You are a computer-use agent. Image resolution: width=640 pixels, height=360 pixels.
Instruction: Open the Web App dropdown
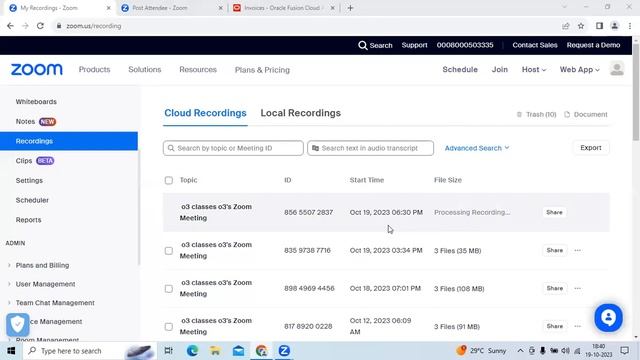(579, 69)
